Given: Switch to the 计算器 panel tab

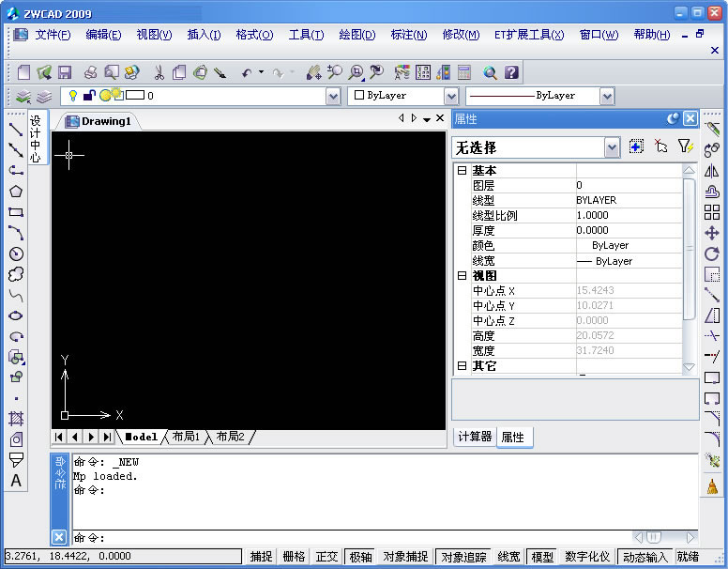Looking at the screenshot, I should 474,437.
